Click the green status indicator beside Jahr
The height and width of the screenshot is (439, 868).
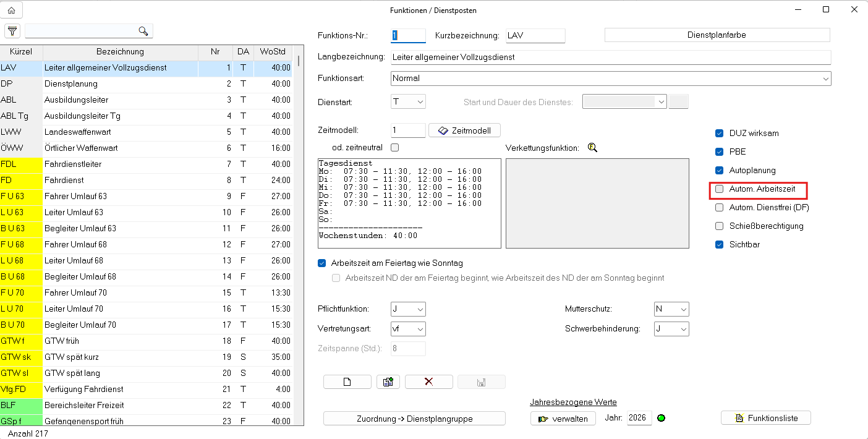click(x=661, y=418)
